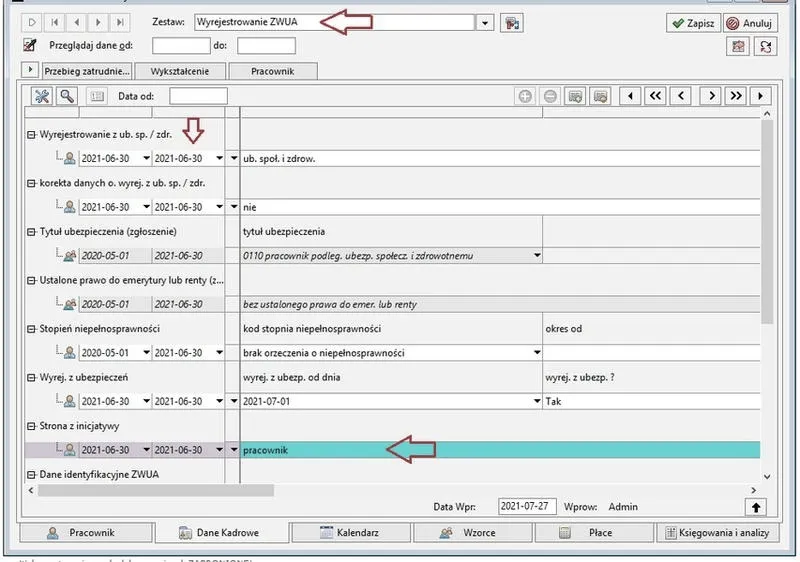
Task: Open the magnifying glass search tool
Action: (67, 96)
